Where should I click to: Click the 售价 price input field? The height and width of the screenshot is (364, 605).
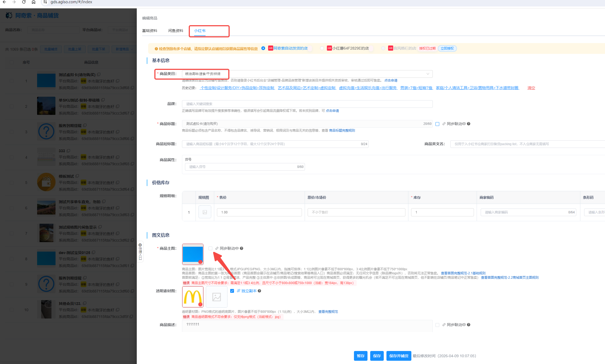(259, 212)
